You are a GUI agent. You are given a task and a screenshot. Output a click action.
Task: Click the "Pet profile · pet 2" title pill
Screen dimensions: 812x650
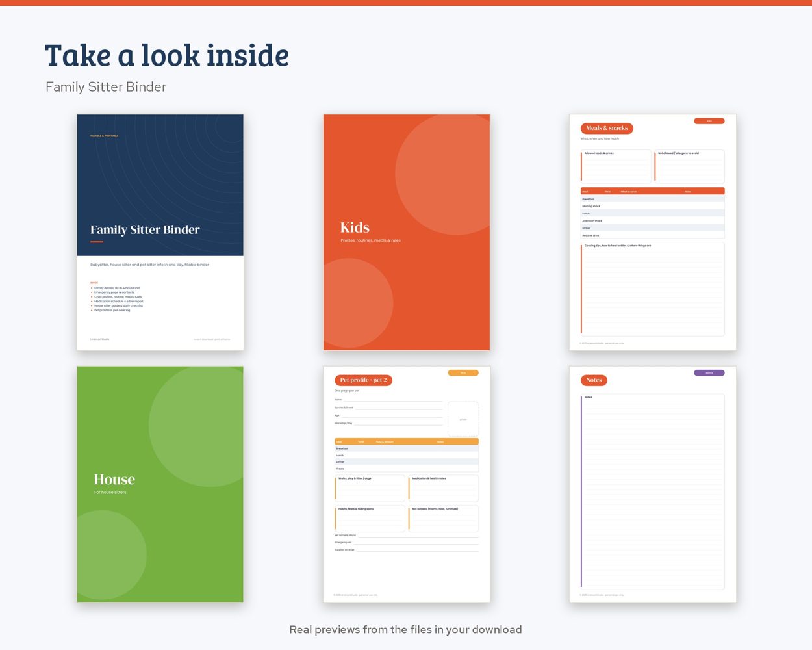tap(363, 380)
